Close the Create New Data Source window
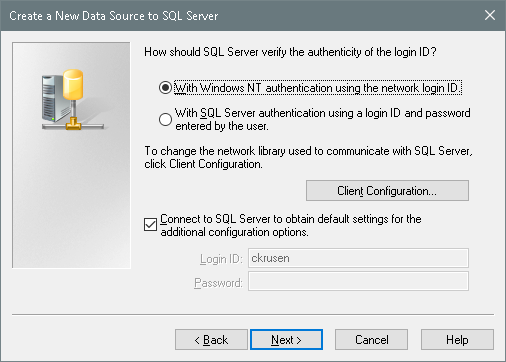Screen dimensions: 506x362 tap(490, 15)
